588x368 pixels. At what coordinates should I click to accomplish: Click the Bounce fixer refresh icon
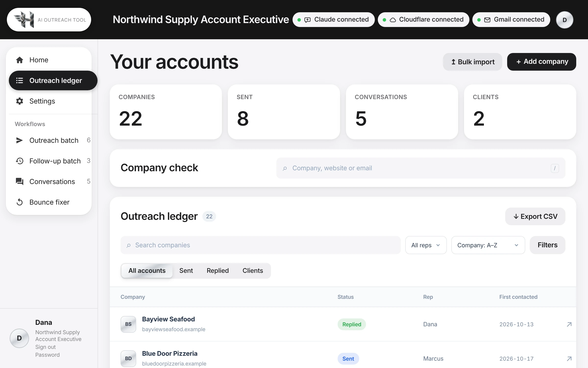coord(20,202)
